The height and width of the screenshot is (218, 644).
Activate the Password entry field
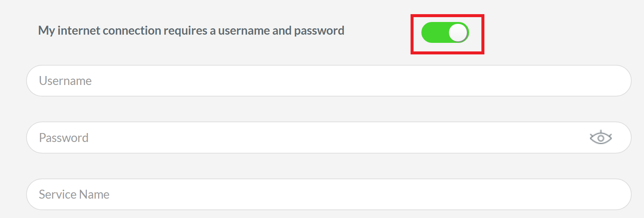coord(149,137)
